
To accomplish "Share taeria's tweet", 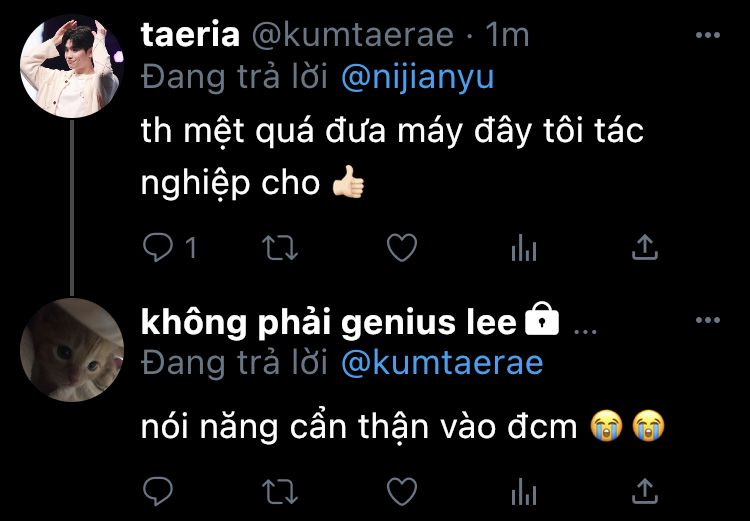I will (645, 247).
